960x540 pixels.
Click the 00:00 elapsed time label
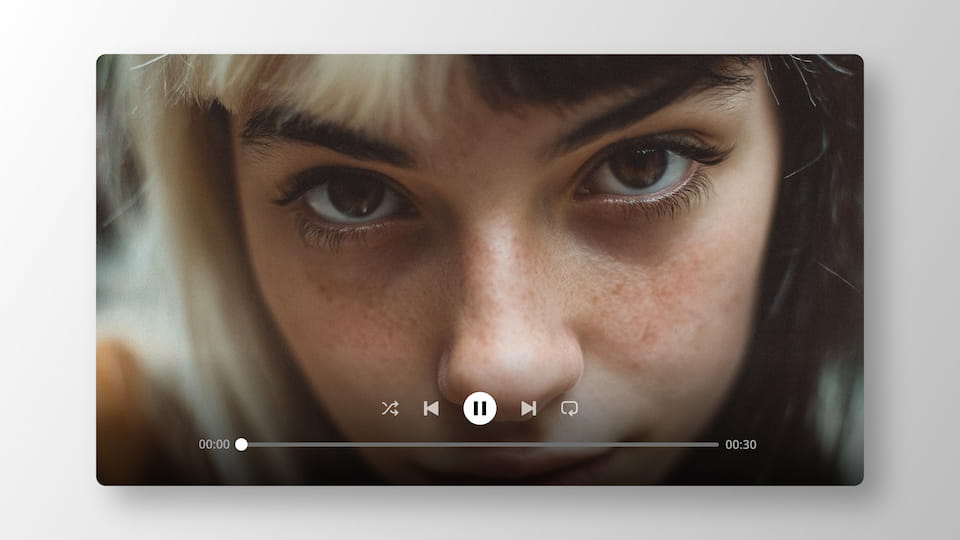pos(214,444)
